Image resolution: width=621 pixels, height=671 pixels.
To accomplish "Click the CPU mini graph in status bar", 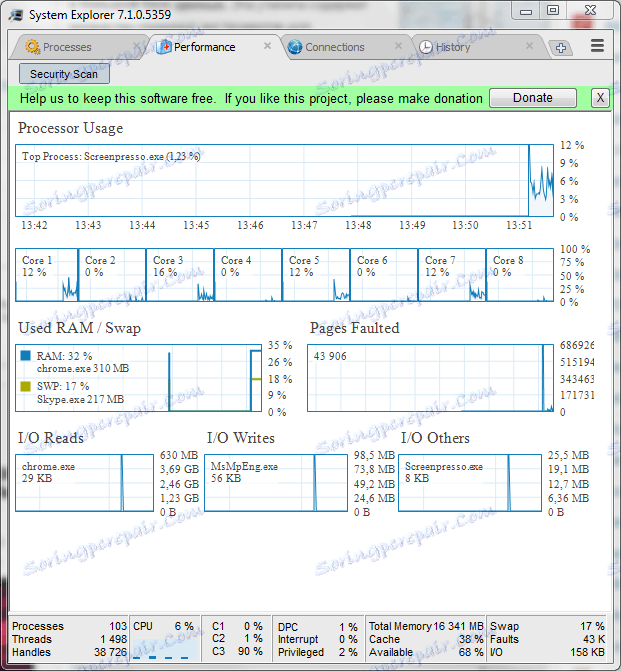I will 165,650.
